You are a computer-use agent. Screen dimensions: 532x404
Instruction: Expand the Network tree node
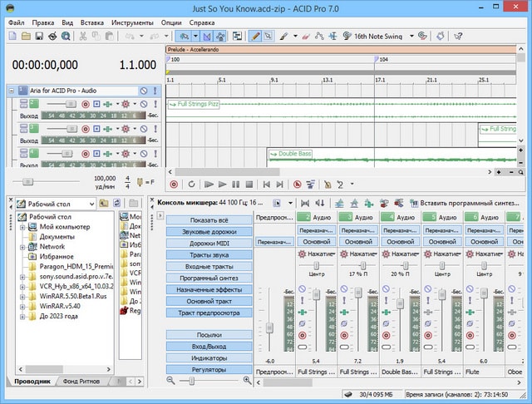[x=22, y=247]
